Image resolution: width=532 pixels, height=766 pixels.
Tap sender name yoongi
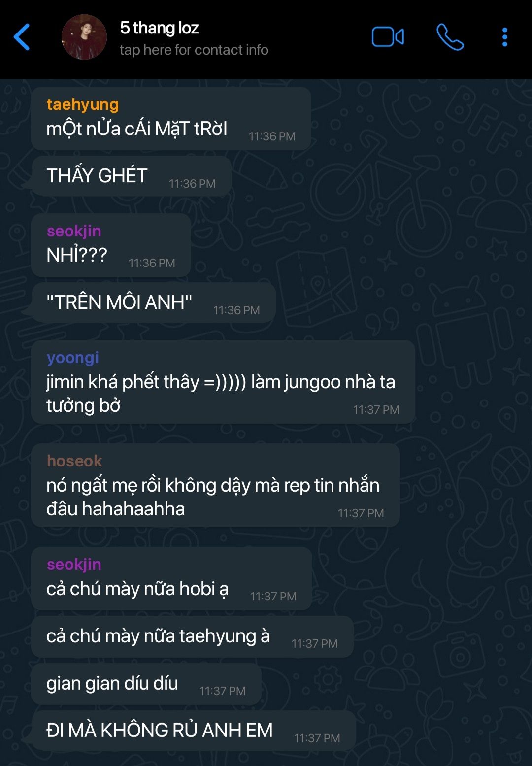[x=73, y=358]
